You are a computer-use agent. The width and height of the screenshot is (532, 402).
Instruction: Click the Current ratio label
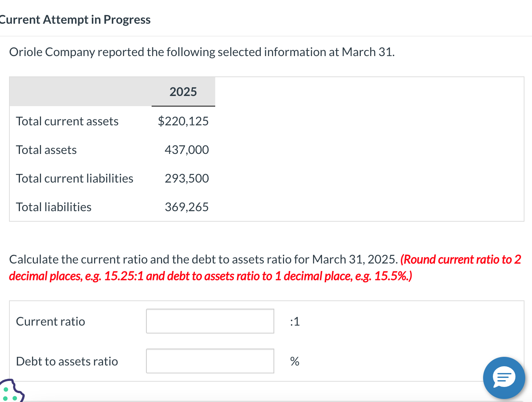[50, 321]
